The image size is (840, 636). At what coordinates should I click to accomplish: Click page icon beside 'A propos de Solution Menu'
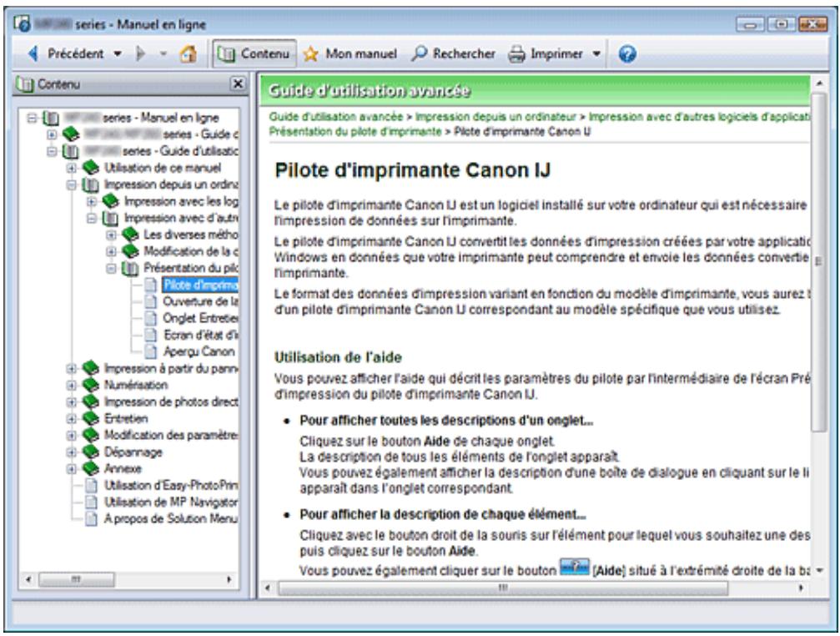coord(92,518)
